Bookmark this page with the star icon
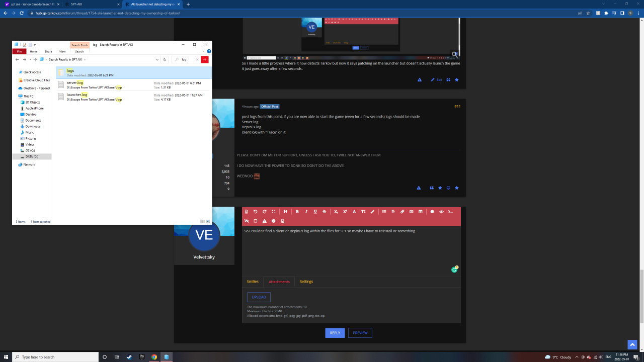The image size is (644, 362). [588, 13]
